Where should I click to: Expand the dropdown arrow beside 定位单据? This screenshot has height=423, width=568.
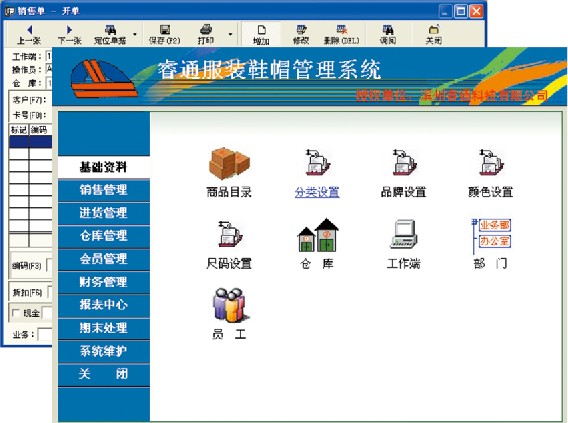pos(135,34)
